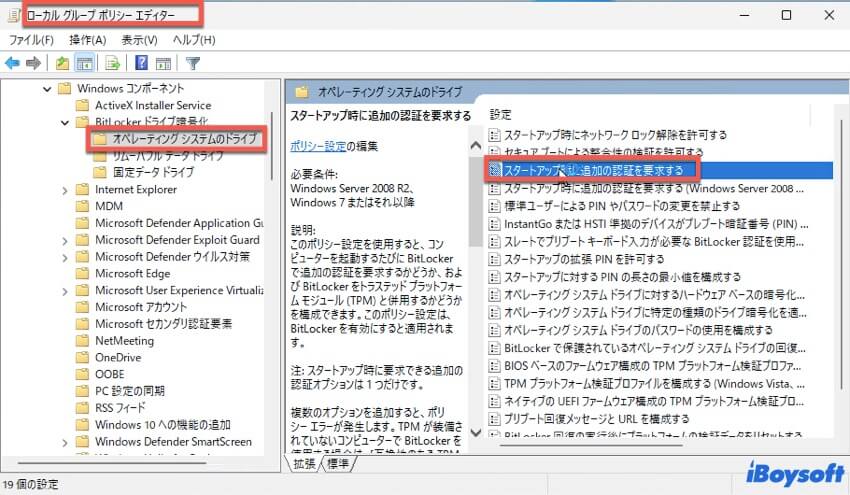850x495 pixels.
Task: Click the Export list toolbar icon
Action: (x=112, y=63)
